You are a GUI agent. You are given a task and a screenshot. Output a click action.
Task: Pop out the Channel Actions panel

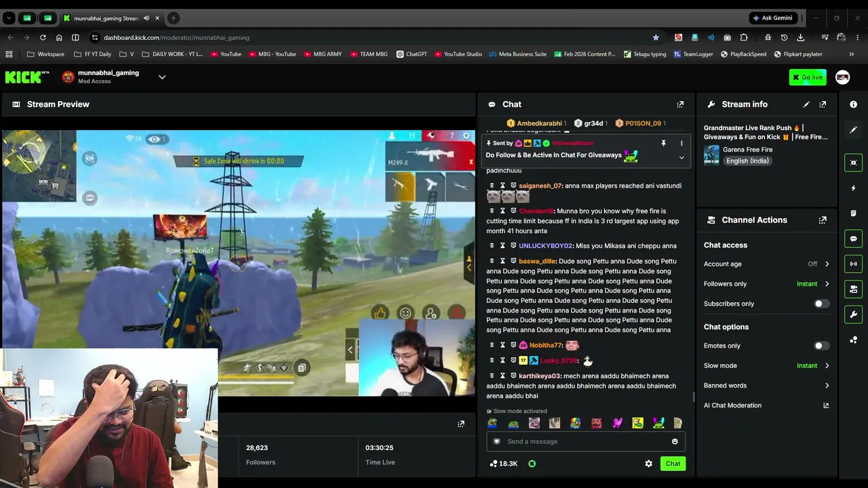823,220
